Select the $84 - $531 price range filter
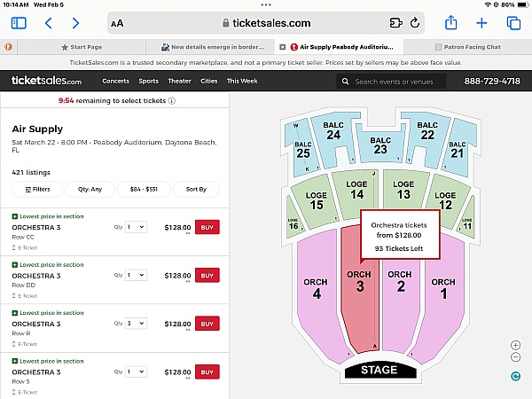The width and height of the screenshot is (532, 399). click(x=144, y=190)
